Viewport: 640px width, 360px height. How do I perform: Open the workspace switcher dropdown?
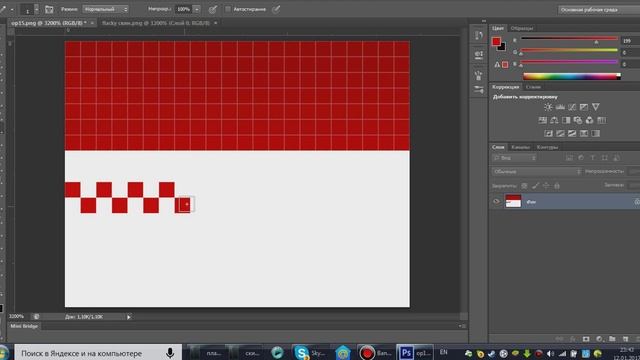[599, 9]
